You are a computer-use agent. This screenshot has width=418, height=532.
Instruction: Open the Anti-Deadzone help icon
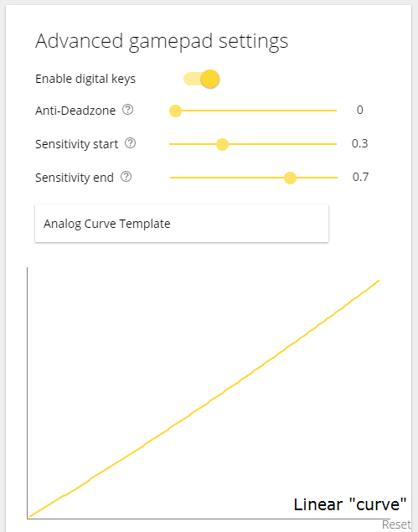128,110
